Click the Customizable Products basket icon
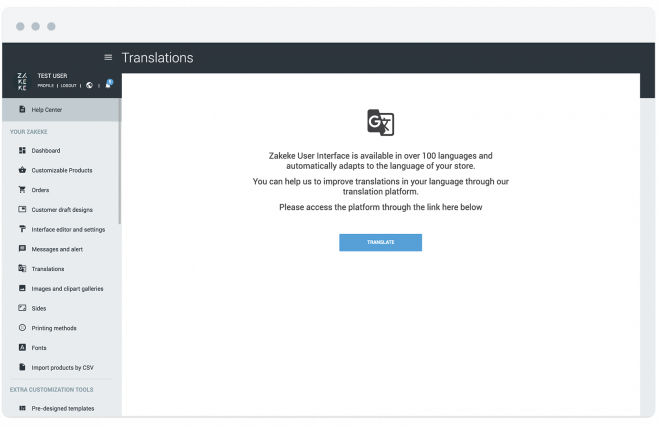This screenshot has height=427, width=660. point(22,170)
